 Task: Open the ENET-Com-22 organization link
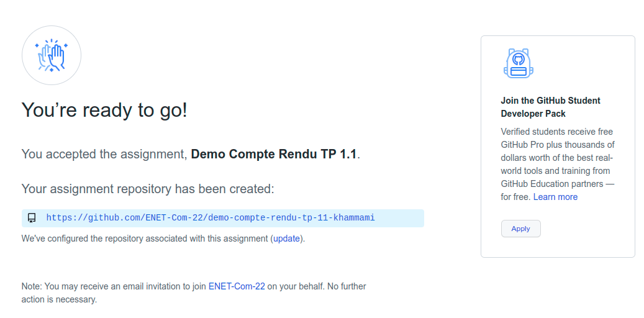(x=237, y=286)
